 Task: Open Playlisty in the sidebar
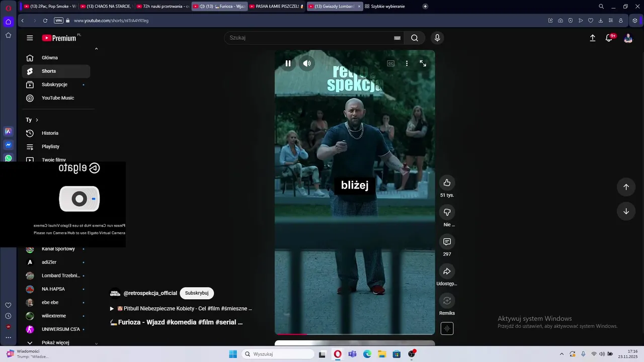coord(56,146)
